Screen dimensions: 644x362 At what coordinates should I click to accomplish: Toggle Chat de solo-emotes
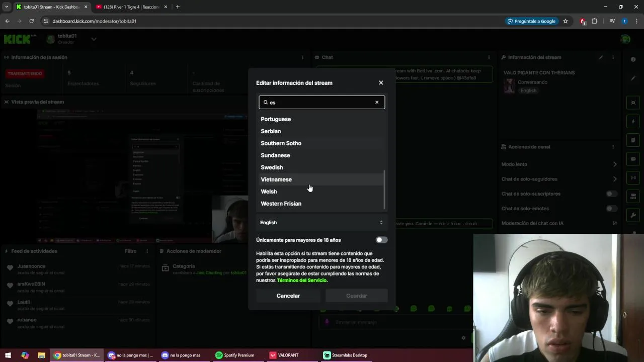click(x=611, y=209)
